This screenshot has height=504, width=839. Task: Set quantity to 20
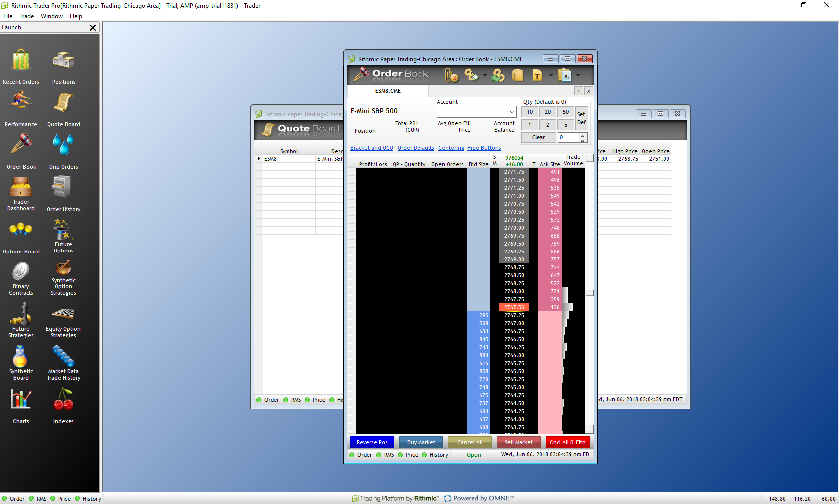point(548,112)
